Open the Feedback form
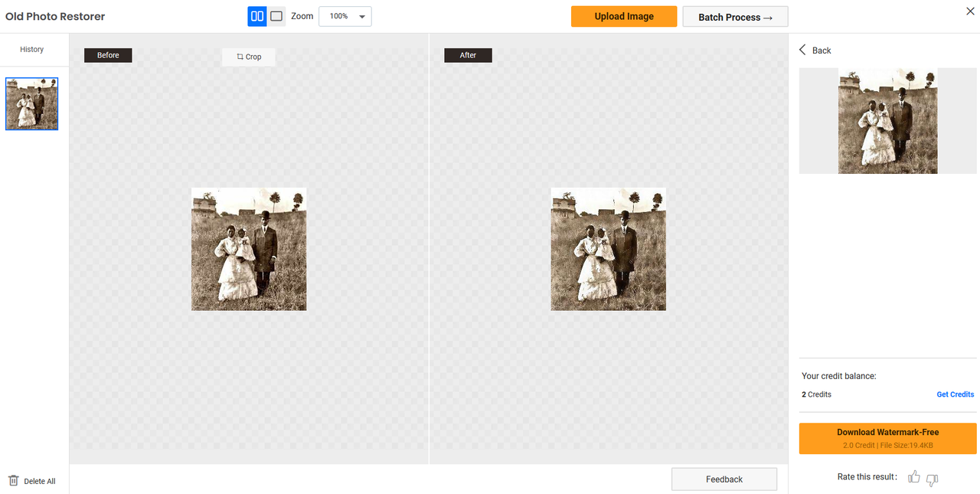The width and height of the screenshot is (980, 494). click(x=724, y=479)
